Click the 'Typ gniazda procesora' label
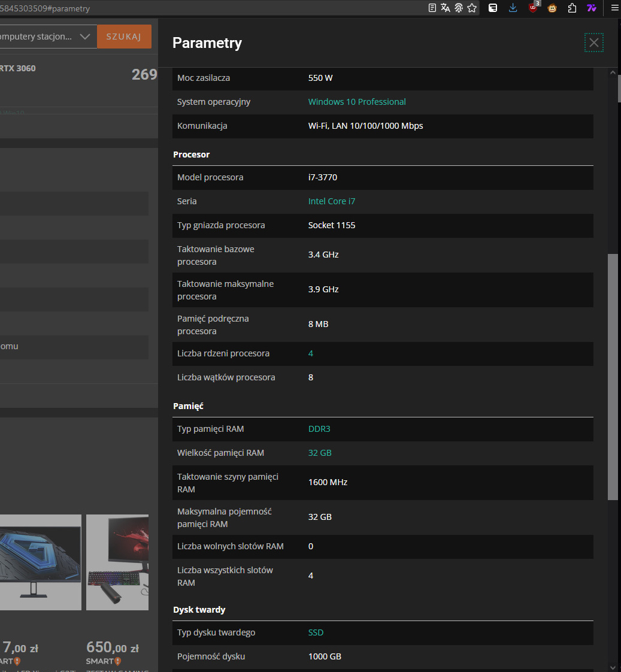Viewport: 621px width, 672px height. click(221, 225)
